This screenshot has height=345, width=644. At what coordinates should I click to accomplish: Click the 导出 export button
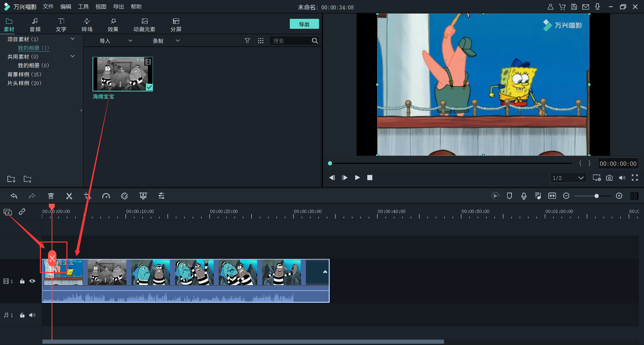pos(304,24)
